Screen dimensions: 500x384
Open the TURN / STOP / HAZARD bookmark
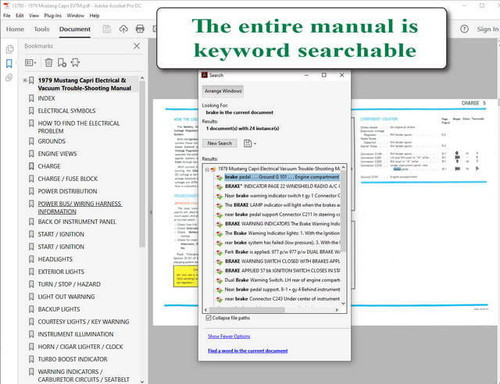coord(69,284)
